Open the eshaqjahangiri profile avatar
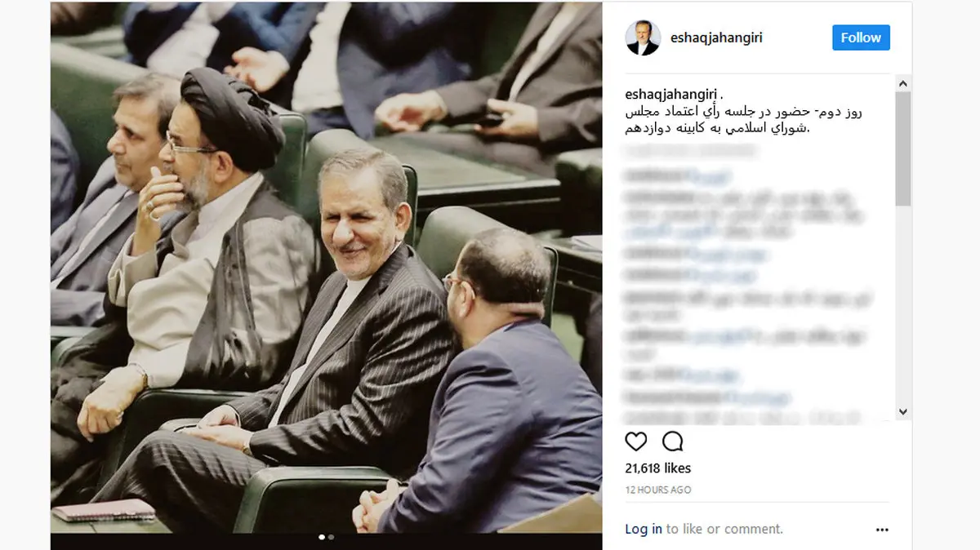The height and width of the screenshot is (550, 980). (643, 38)
